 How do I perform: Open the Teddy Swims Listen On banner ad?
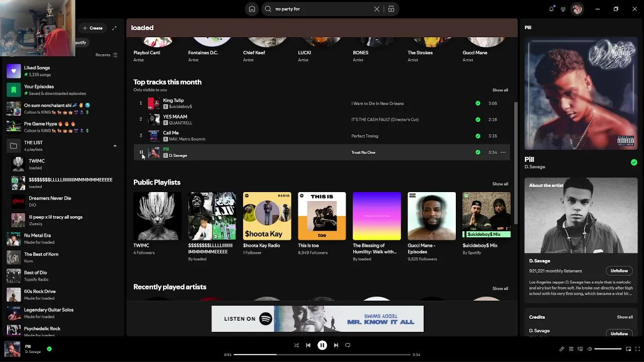pyautogui.click(x=317, y=319)
